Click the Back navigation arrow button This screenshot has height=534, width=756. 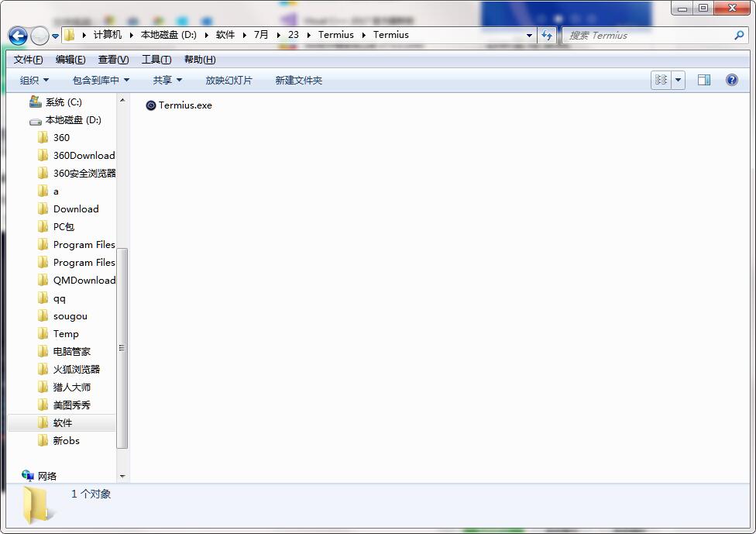18,36
